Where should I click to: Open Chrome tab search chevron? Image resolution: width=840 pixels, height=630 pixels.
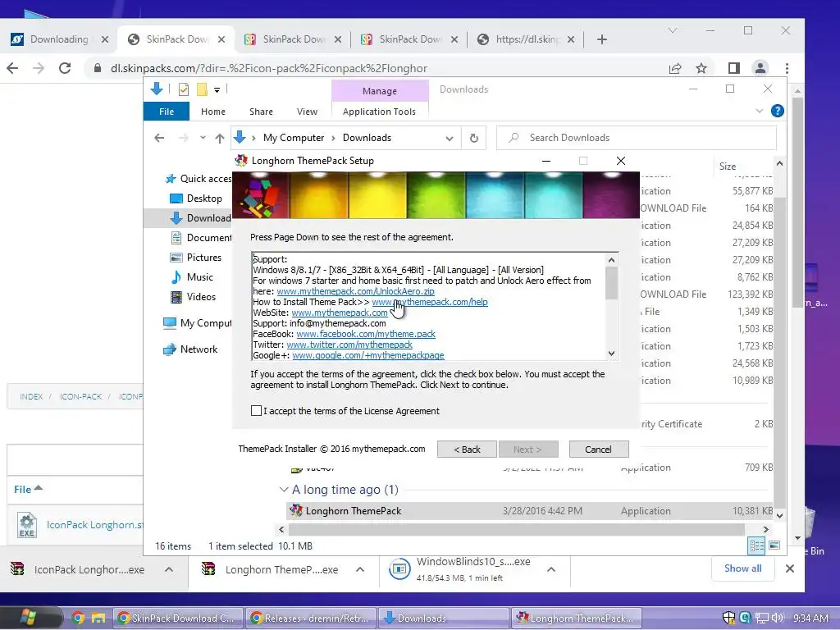point(673,30)
